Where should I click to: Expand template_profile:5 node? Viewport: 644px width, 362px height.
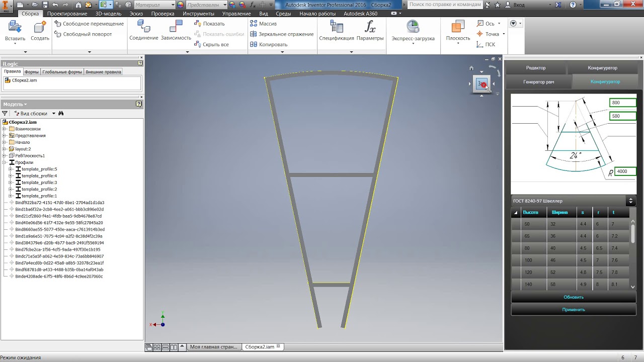[x=10, y=169]
